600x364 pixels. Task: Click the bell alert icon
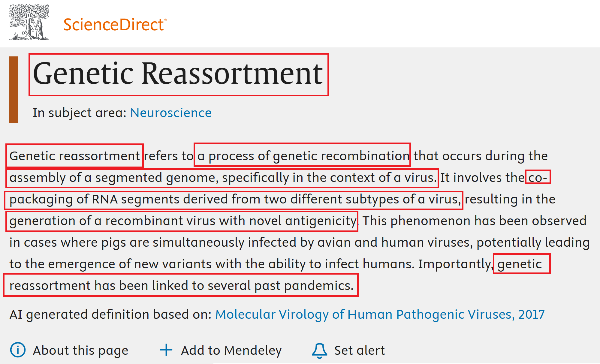click(319, 350)
